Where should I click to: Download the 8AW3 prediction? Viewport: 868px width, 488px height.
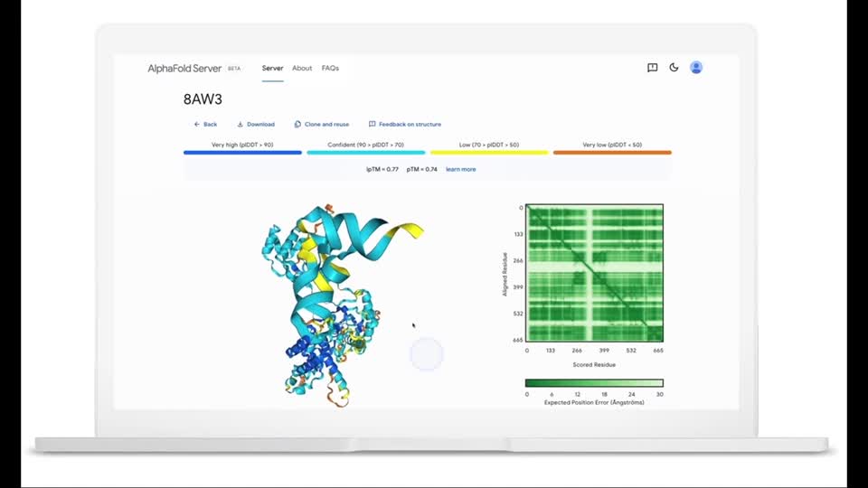[x=256, y=125]
